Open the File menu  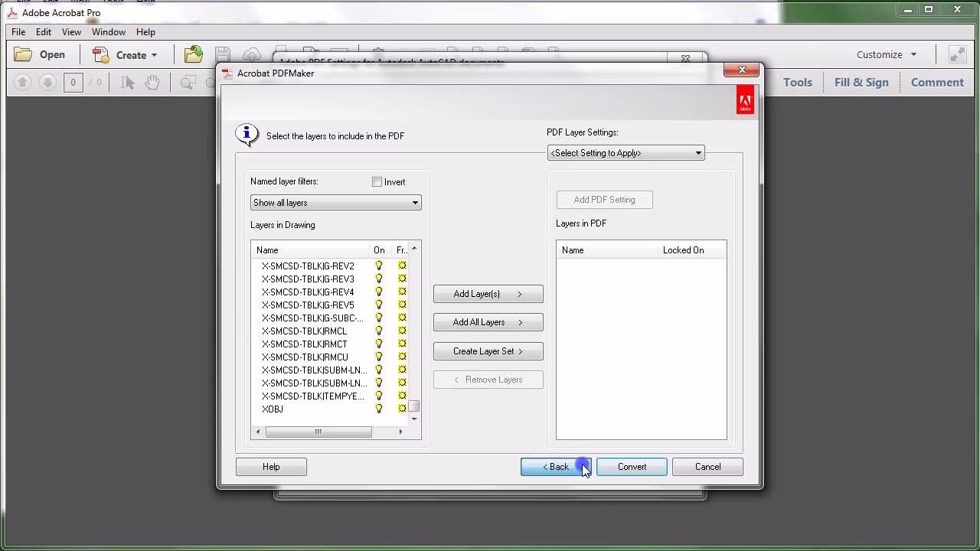pos(18,32)
